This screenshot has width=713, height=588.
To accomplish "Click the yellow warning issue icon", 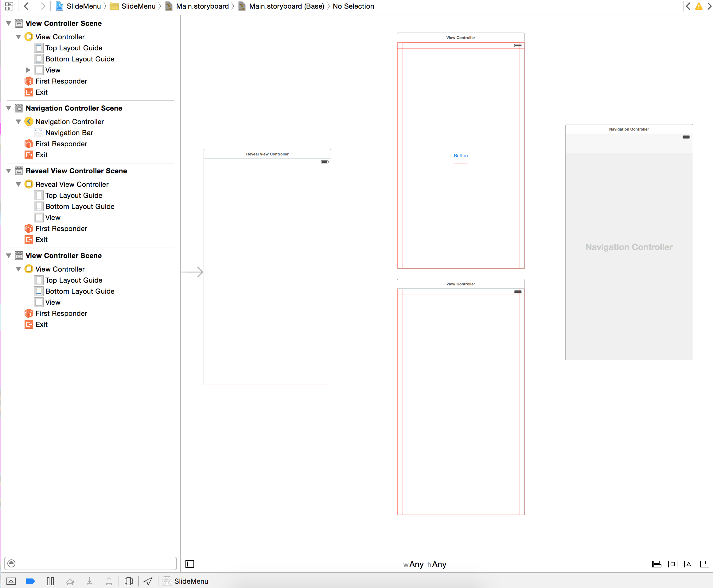I will (699, 6).
